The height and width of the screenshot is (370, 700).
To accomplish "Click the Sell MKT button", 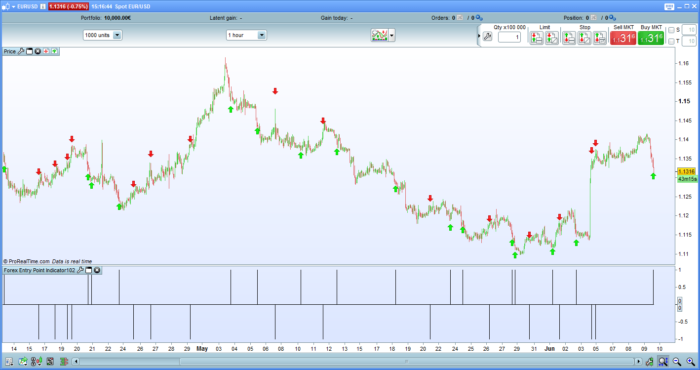I will point(623,38).
